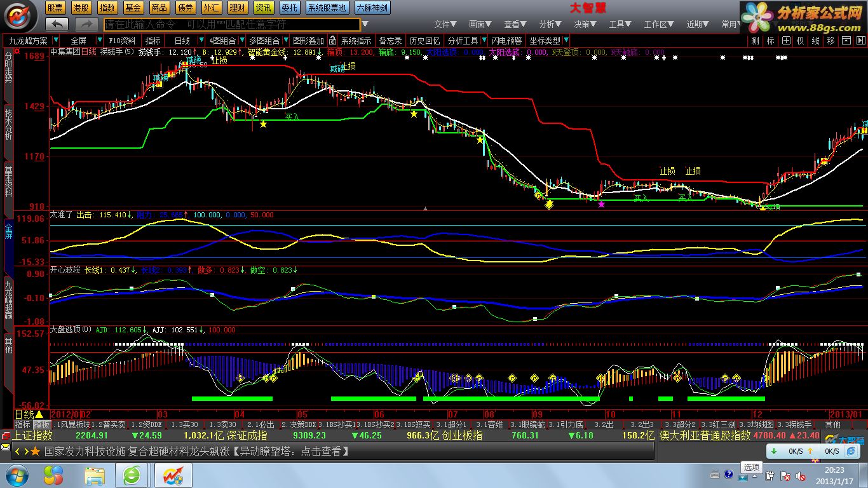Open the green 360 browser in taskbar
The image size is (868, 488).
pyautogui.click(x=132, y=475)
